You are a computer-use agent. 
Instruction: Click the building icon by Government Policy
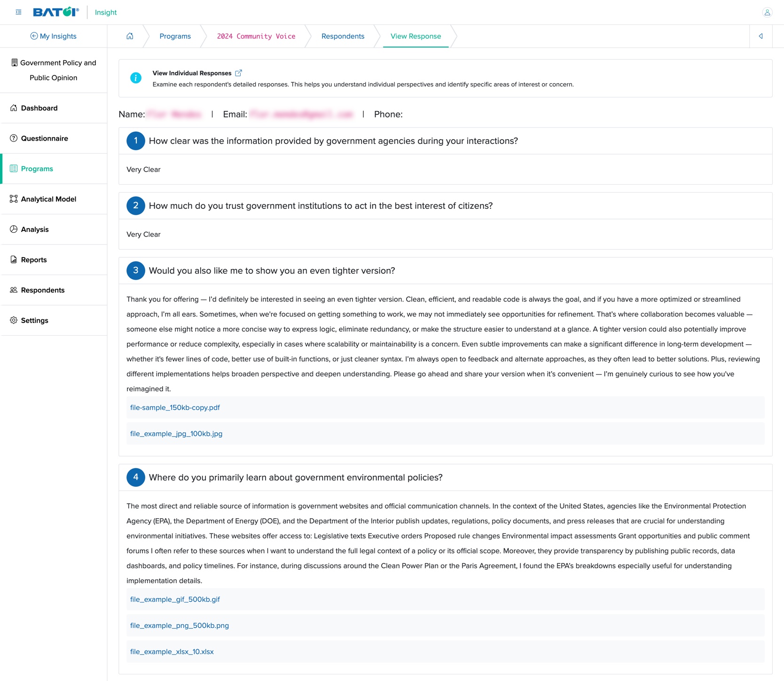(15, 63)
